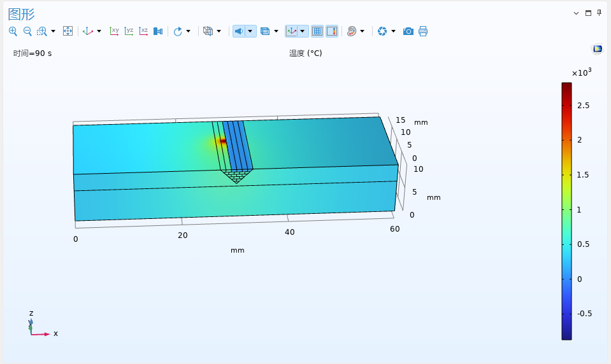Click the temperature color legend bar

pos(566,211)
